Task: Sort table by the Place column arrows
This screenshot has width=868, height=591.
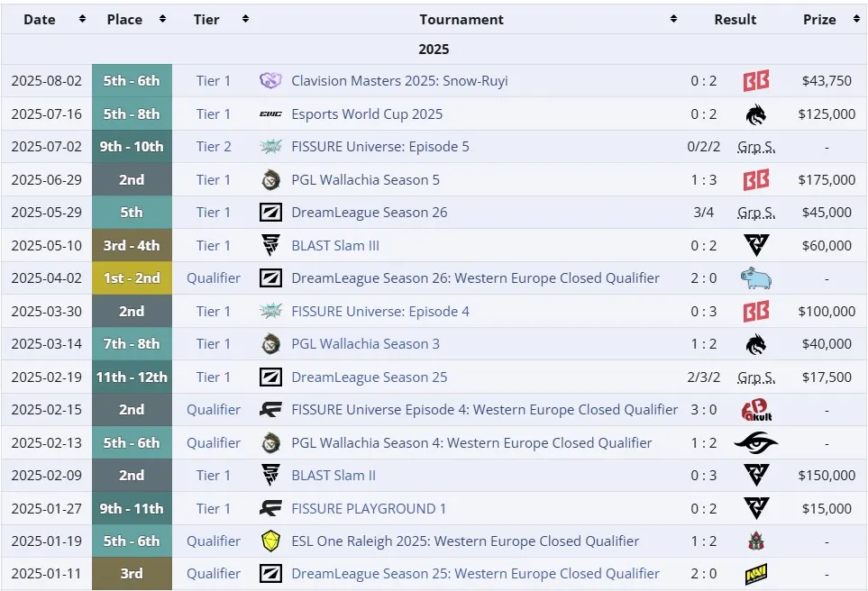Action: 163,19
